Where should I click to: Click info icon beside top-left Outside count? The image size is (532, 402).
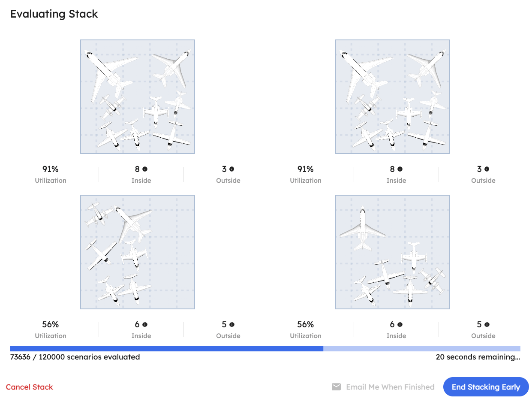point(231,169)
